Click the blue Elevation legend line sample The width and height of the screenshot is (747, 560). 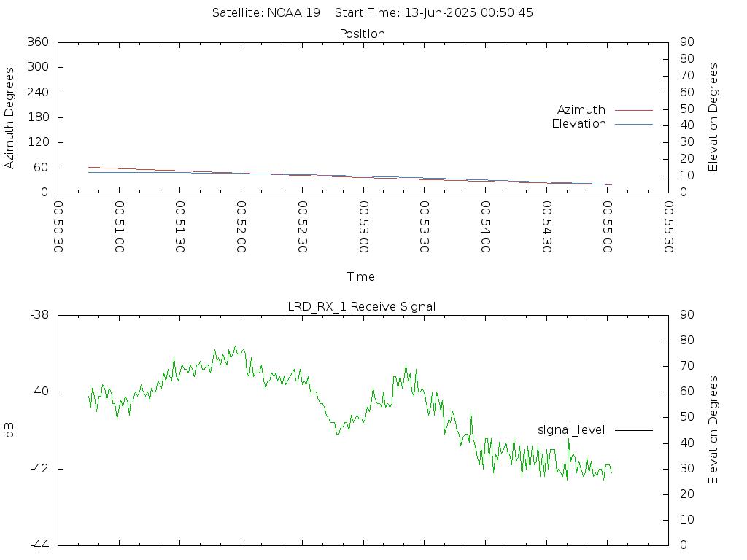click(634, 124)
